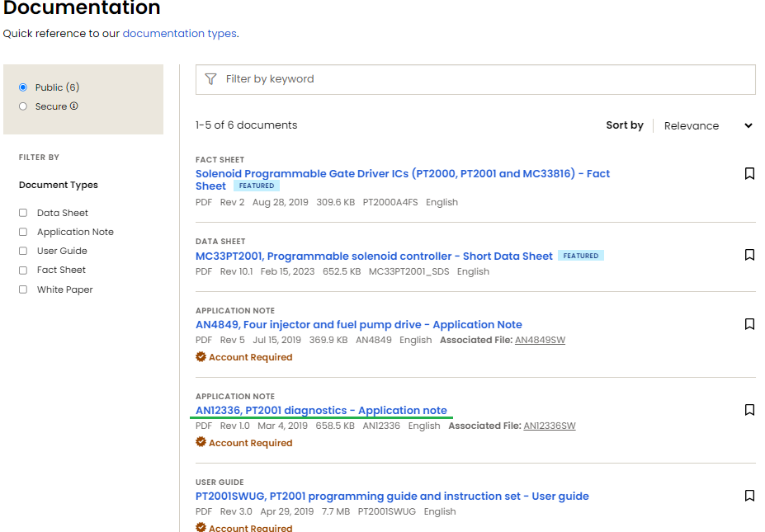Viewport: 765px width, 532px height.
Task: Bookmark the PT2001SWUG user guide
Action: [749, 496]
